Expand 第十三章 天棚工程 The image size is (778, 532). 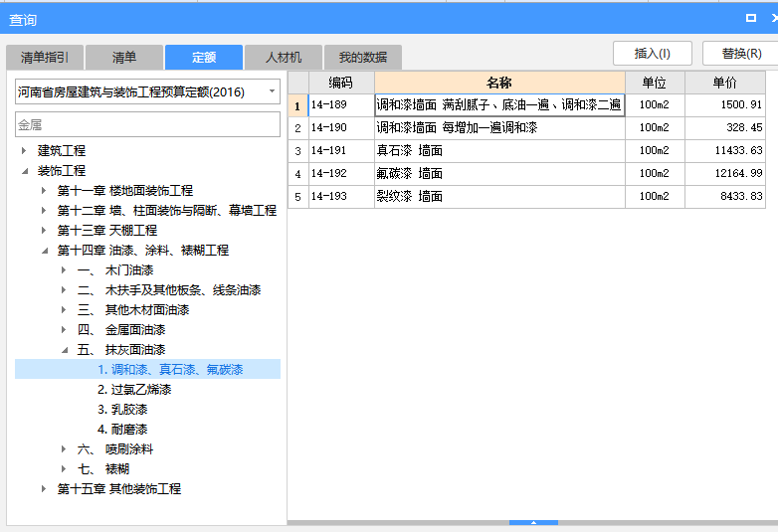tap(43, 230)
